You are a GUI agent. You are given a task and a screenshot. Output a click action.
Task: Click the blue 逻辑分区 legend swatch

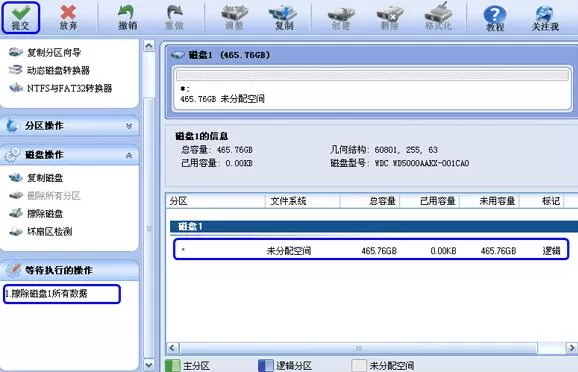pos(265,365)
